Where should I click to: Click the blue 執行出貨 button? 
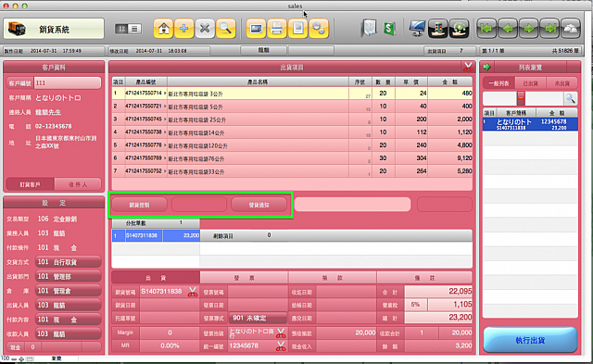tap(530, 340)
